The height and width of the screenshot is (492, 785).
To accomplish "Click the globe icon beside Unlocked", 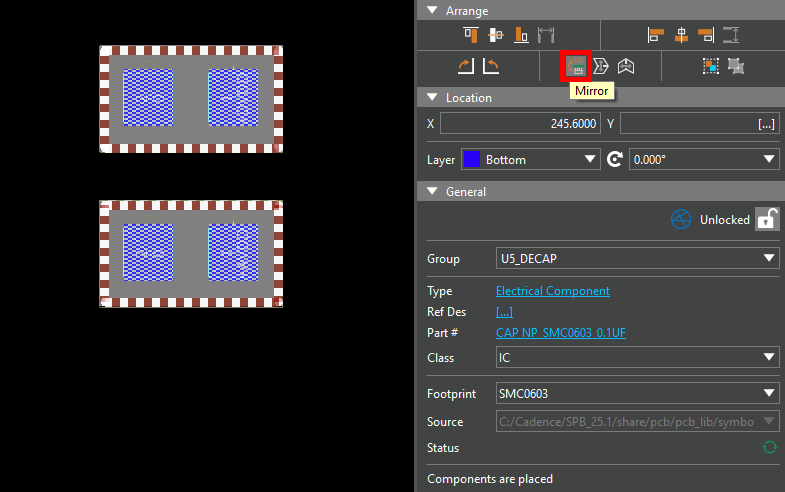I will (x=681, y=219).
